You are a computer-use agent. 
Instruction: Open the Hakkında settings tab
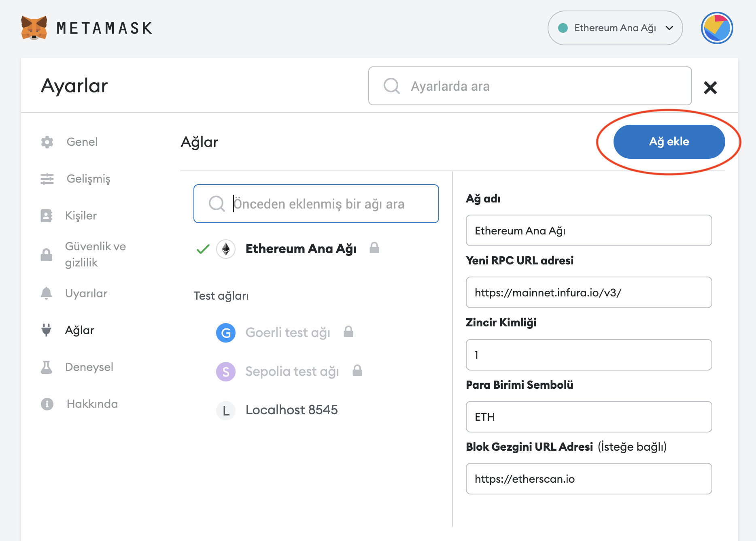(x=92, y=404)
